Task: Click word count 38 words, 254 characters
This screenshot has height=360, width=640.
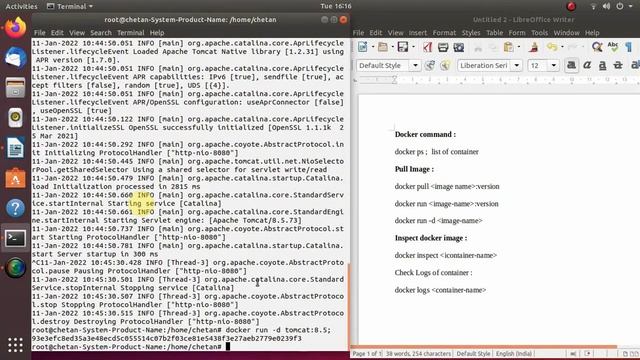Action: pos(418,354)
